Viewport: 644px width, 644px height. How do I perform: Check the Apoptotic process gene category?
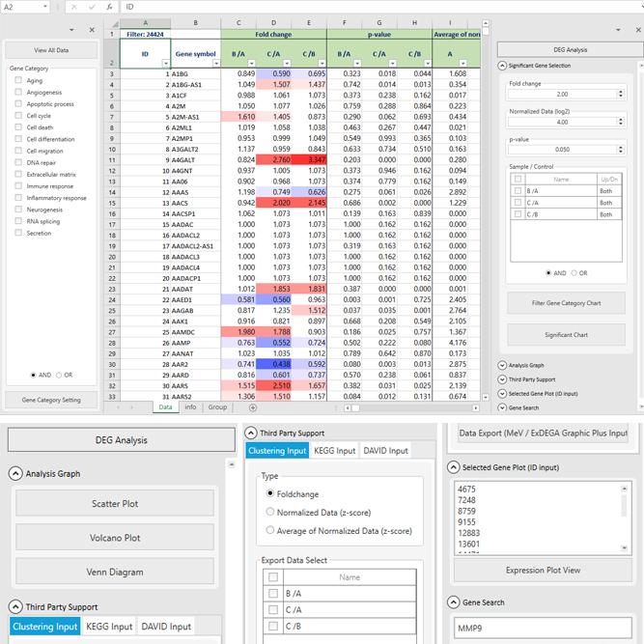pos(18,104)
